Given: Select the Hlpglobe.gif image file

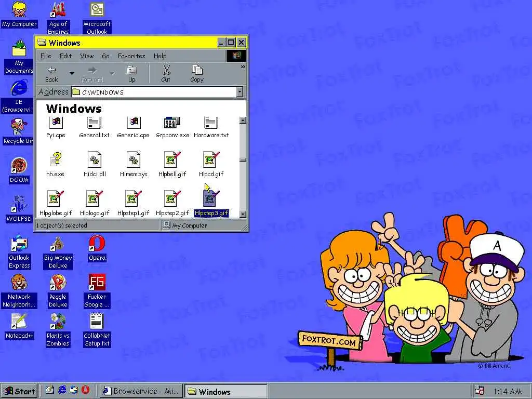Looking at the screenshot, I should (56, 204).
